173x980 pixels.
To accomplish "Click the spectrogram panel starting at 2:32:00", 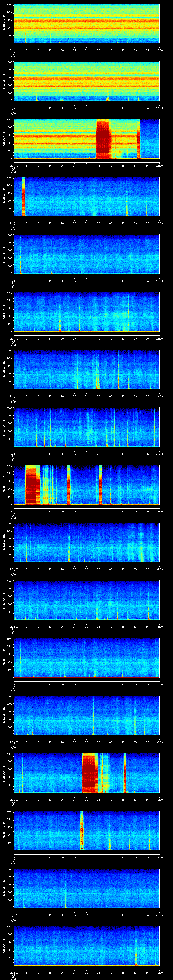I will (x=87, y=600).
